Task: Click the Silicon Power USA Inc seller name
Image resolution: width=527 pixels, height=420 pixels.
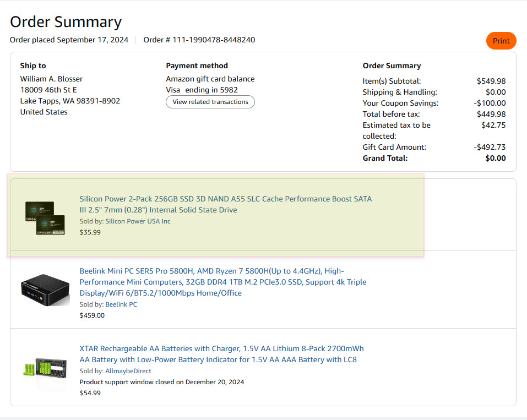Action: [138, 221]
